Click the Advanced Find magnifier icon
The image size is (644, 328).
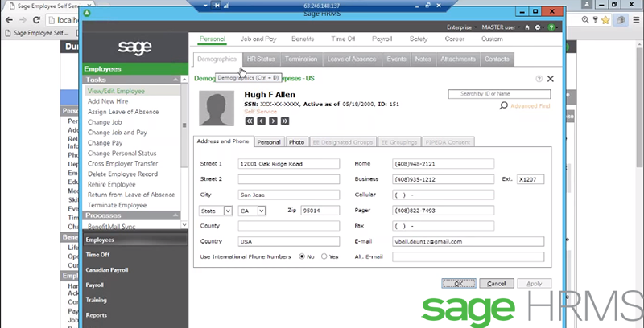(503, 105)
